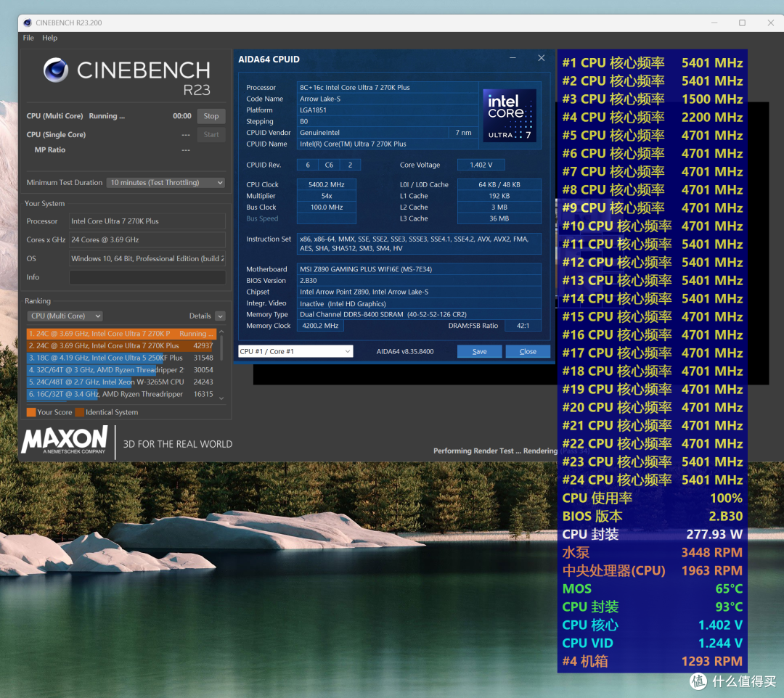The image size is (784, 698).
Task: Click the Processor field in Your System
Action: point(147,221)
